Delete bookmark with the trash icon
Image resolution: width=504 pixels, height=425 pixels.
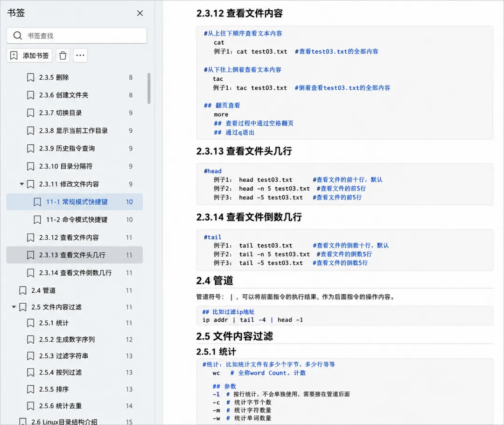pyautogui.click(x=63, y=56)
